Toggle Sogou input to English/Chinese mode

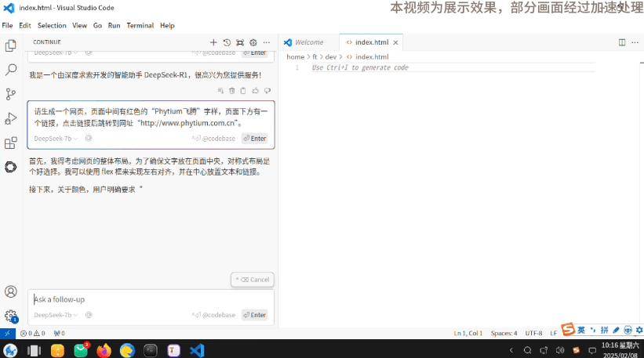click(581, 330)
